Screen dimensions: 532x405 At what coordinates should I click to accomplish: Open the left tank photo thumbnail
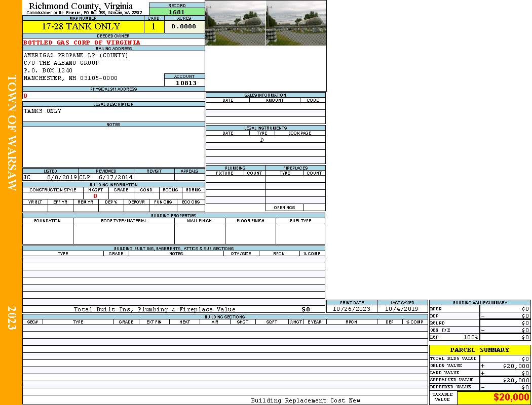click(236, 23)
